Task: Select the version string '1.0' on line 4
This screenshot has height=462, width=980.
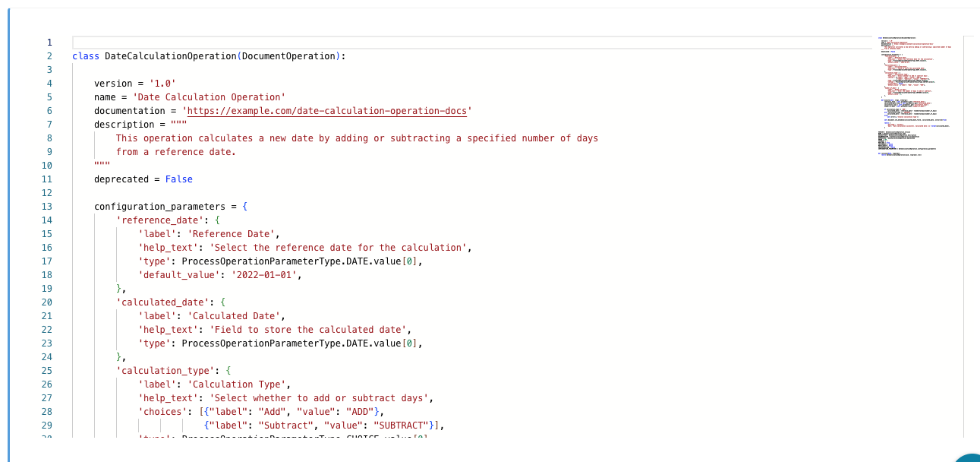Action: click(161, 83)
